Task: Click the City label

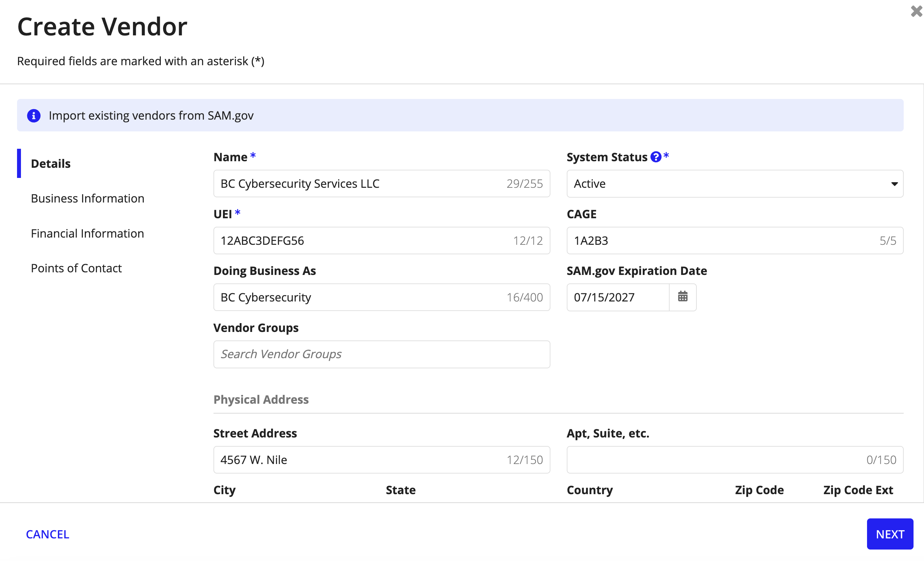Action: [225, 490]
